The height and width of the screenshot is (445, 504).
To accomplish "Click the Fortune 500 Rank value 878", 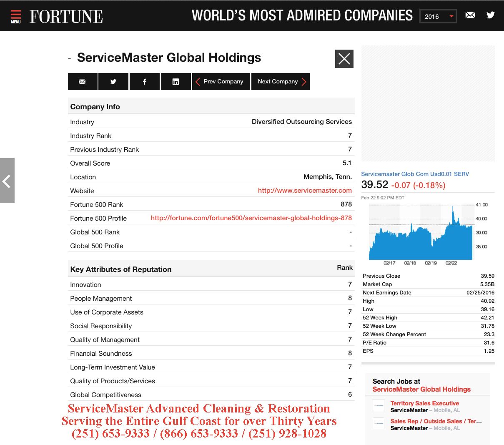I will click(x=346, y=204).
